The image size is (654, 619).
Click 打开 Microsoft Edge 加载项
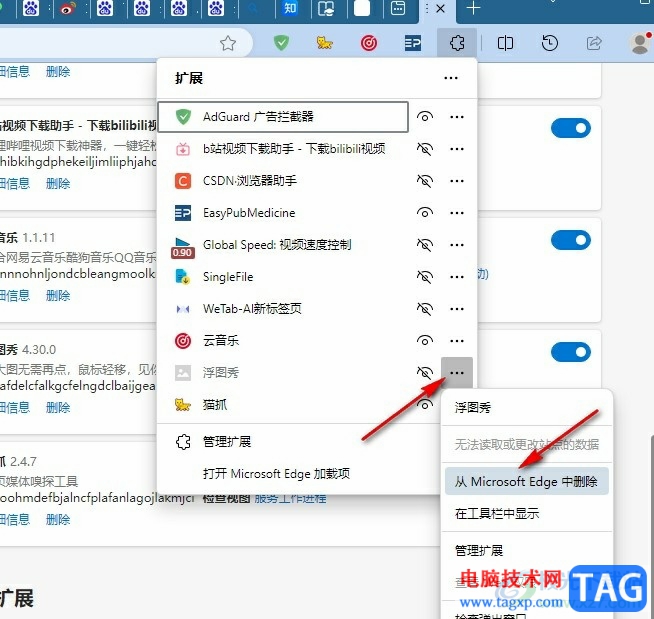tap(298, 473)
